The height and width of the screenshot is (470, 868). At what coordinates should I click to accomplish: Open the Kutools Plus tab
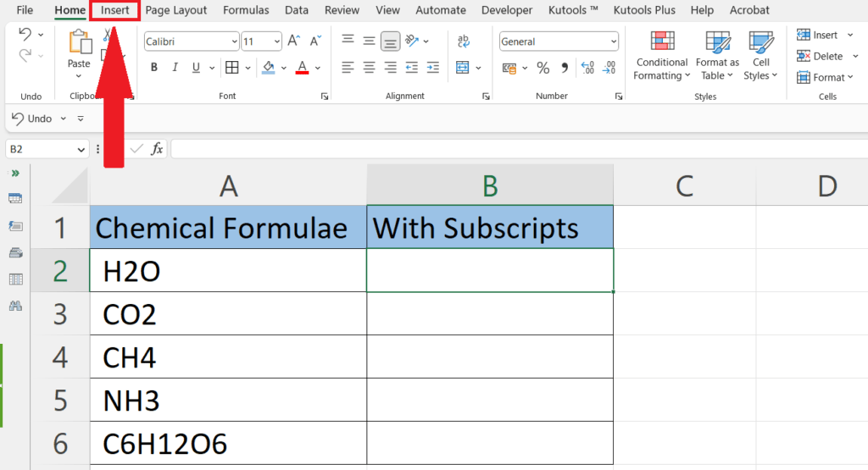[644, 10]
